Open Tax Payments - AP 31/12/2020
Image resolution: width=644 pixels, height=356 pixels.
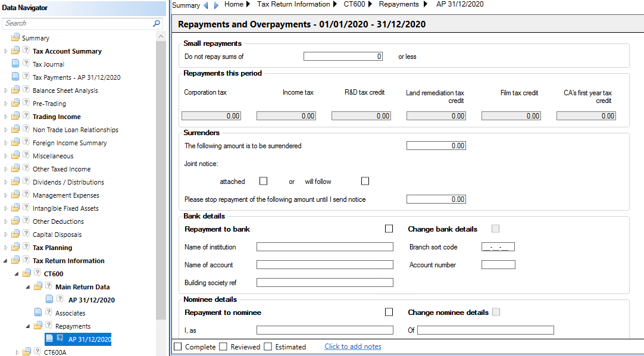click(x=76, y=77)
